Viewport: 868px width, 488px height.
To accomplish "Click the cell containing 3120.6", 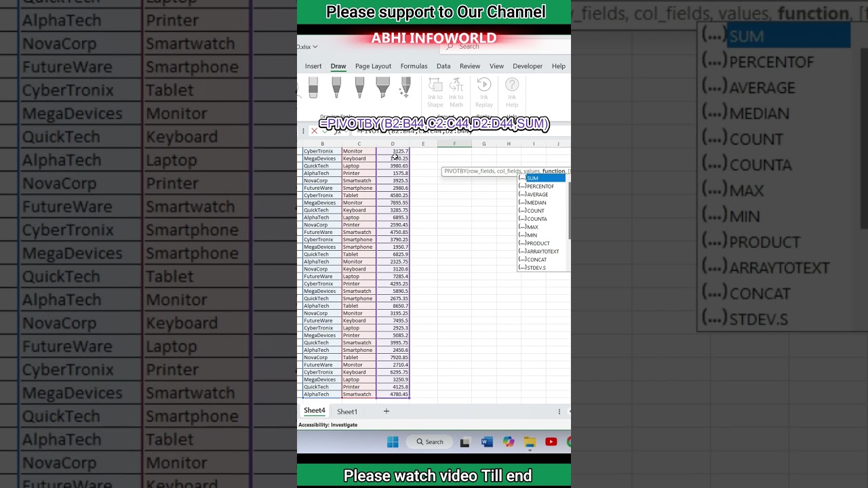I will coord(393,269).
